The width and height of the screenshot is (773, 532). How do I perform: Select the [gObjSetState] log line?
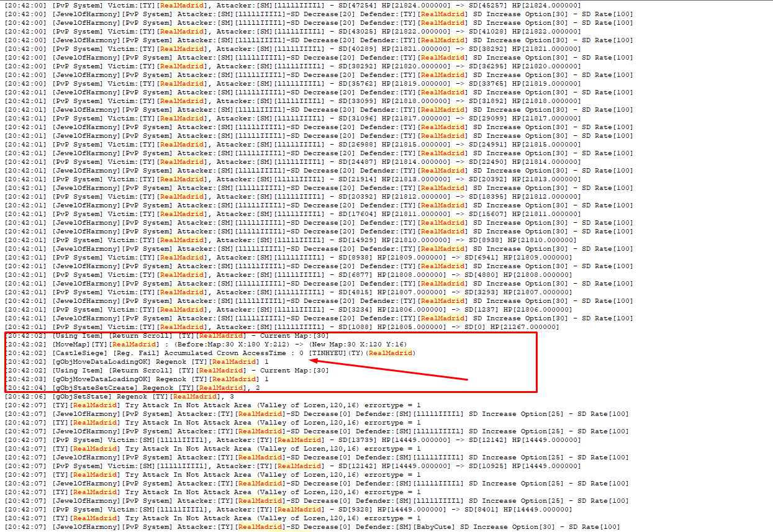[x=82, y=397]
